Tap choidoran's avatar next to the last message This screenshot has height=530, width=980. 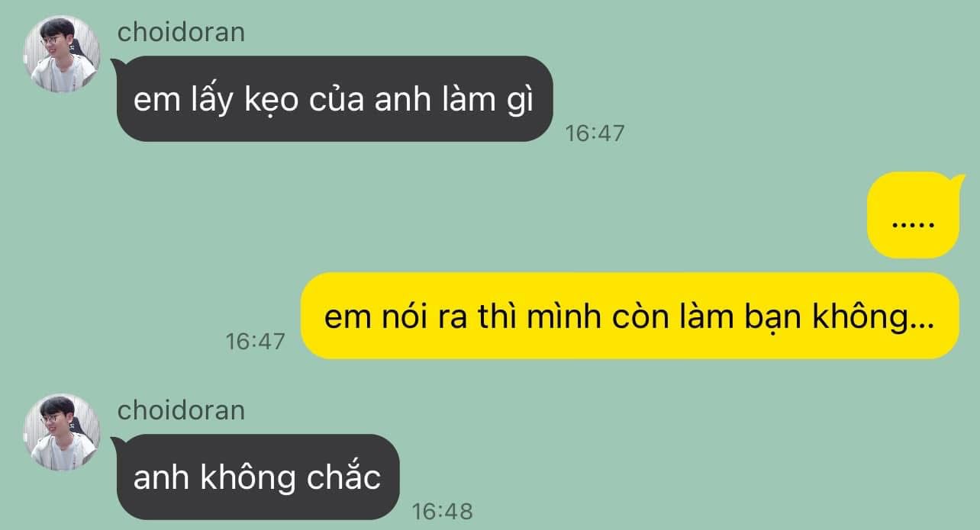[x=63, y=432]
